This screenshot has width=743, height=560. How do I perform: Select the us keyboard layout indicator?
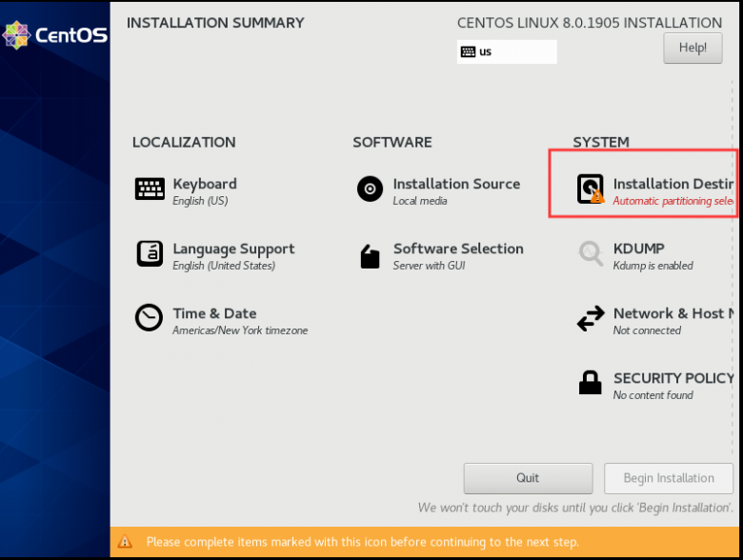[507, 51]
